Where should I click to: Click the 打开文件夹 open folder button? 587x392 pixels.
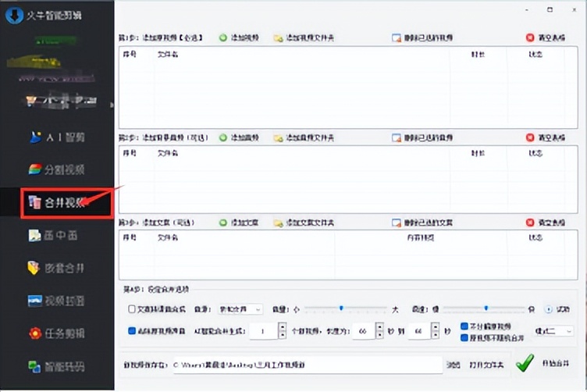click(486, 365)
